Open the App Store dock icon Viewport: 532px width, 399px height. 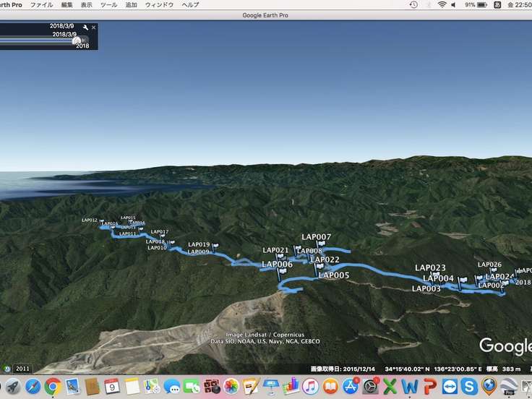pyautogui.click(x=351, y=387)
